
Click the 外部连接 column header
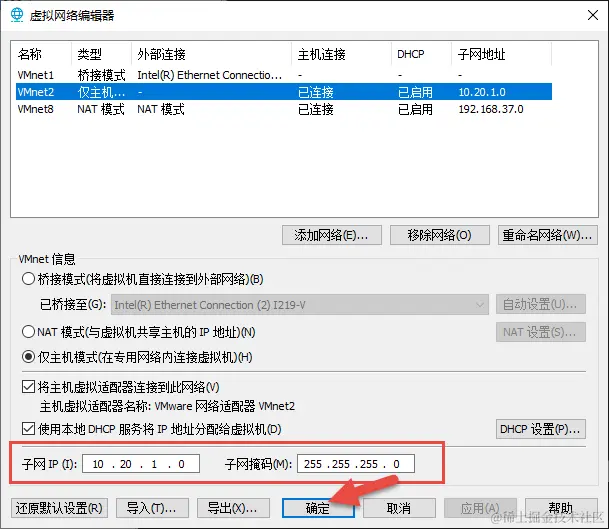point(212,54)
